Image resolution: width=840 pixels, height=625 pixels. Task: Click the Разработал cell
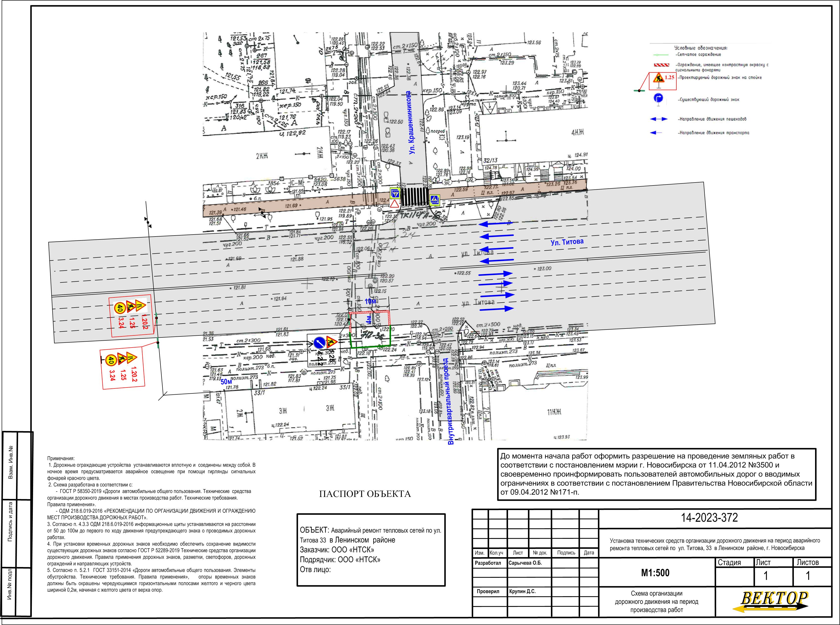click(490, 563)
